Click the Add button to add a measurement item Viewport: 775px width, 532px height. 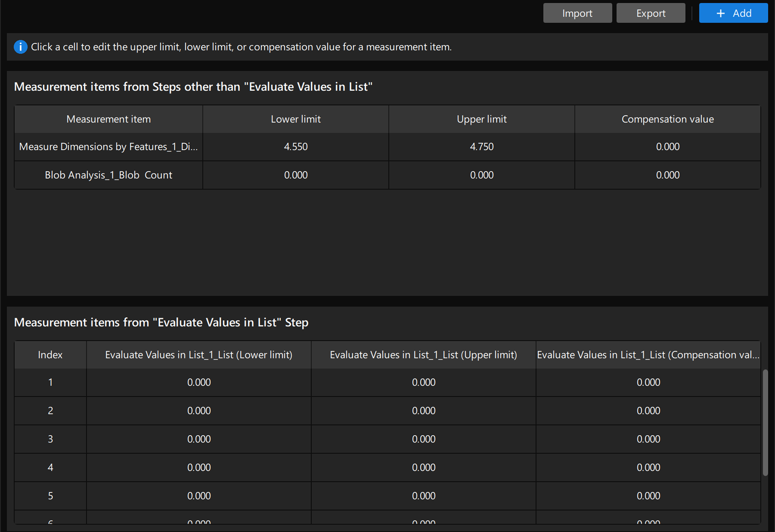coord(733,13)
